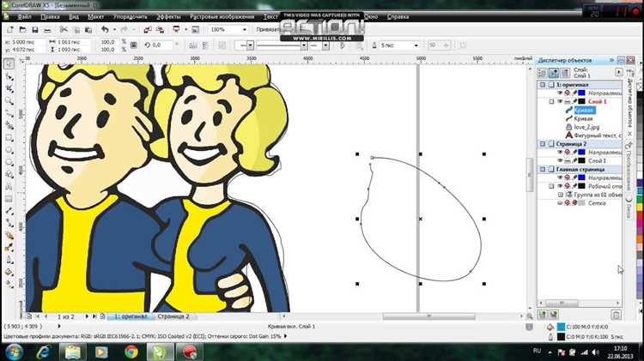Open the Правка menu

click(x=50, y=17)
